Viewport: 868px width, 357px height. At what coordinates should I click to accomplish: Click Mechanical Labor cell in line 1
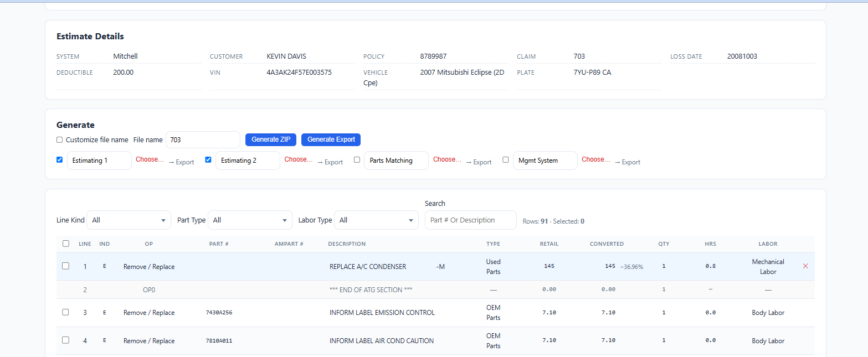[x=768, y=266]
